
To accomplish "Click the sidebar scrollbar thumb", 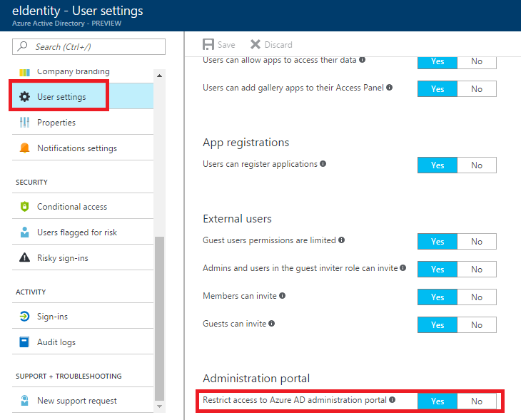I will pyautogui.click(x=159, y=319).
